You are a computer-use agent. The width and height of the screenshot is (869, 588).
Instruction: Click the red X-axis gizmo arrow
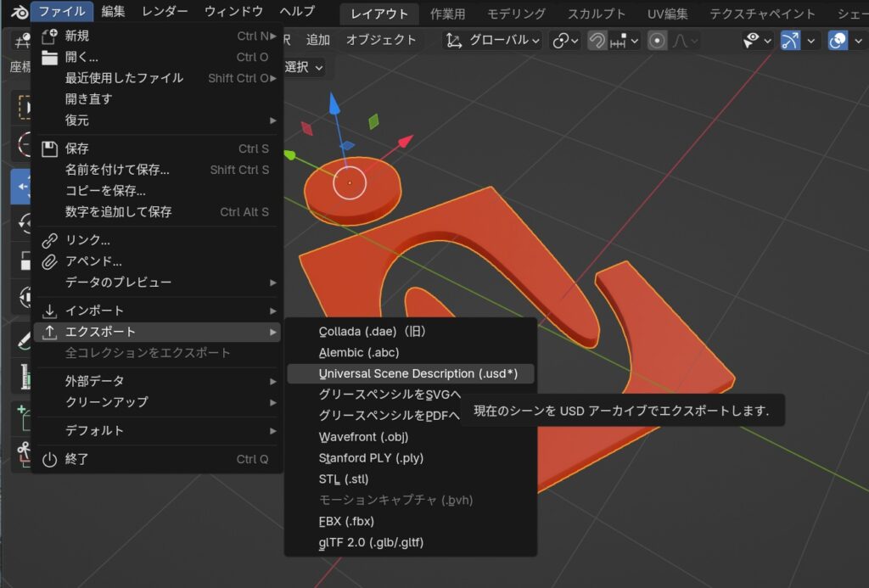(x=406, y=141)
